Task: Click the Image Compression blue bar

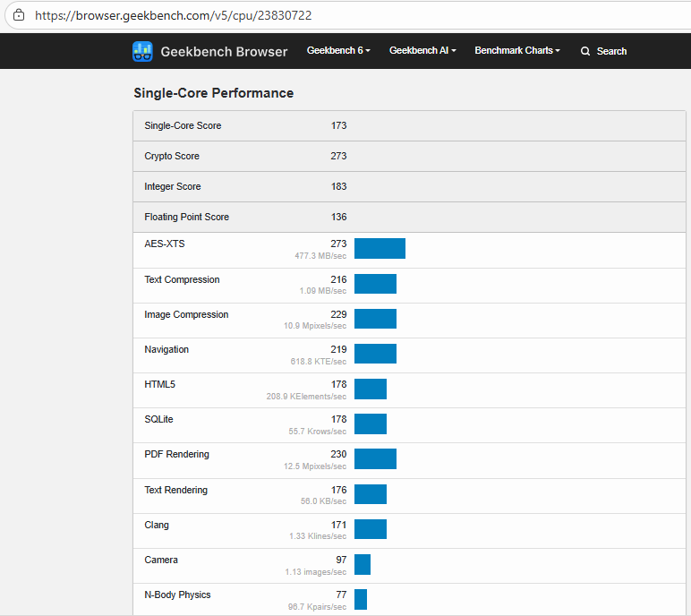Action: (375, 319)
